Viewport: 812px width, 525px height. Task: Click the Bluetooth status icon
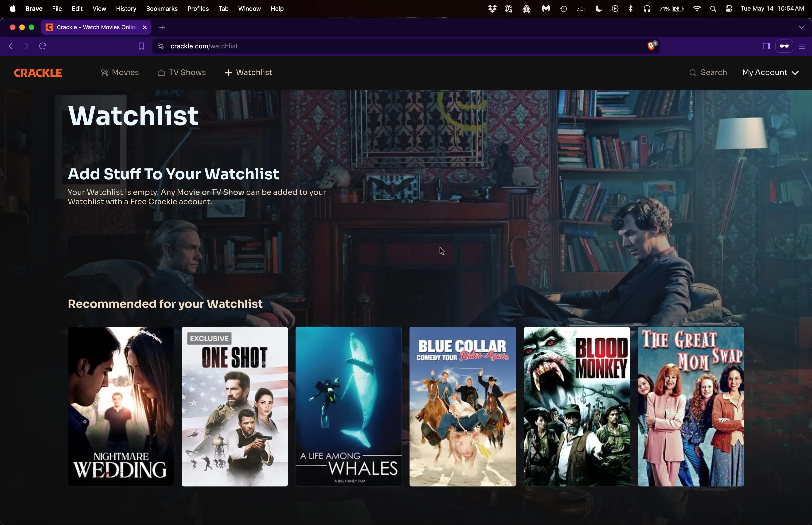click(630, 8)
